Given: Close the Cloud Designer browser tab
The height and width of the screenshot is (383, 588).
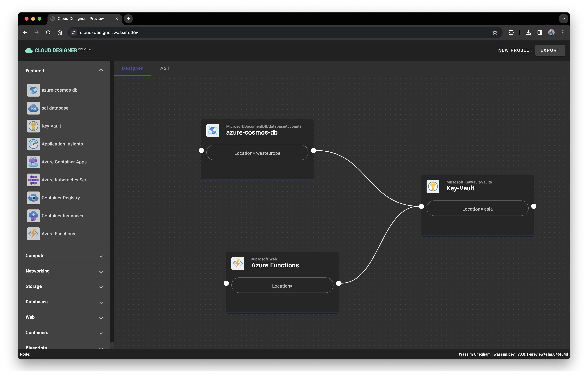Looking at the screenshot, I should (117, 18).
